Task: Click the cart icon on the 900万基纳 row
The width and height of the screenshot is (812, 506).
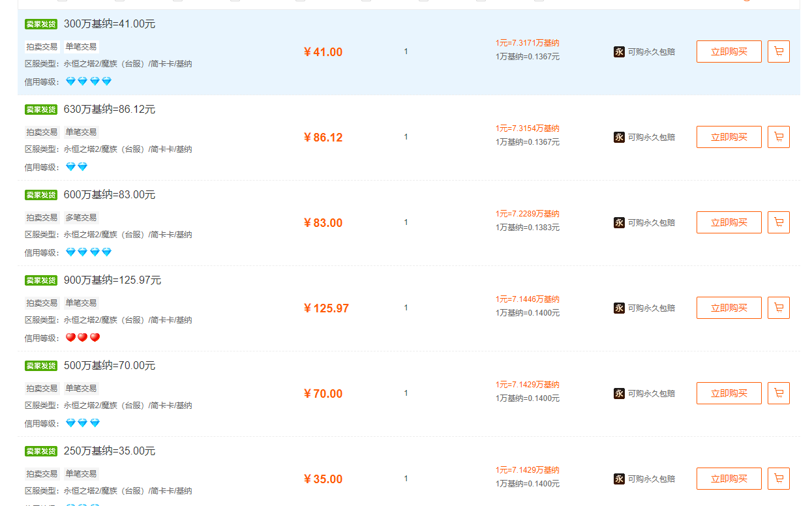Action: click(x=779, y=307)
